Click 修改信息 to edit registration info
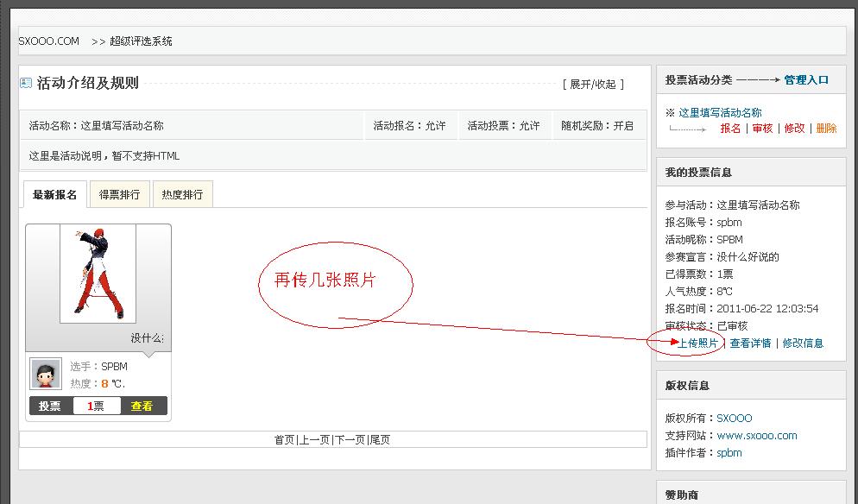The width and height of the screenshot is (858, 504). tap(804, 343)
